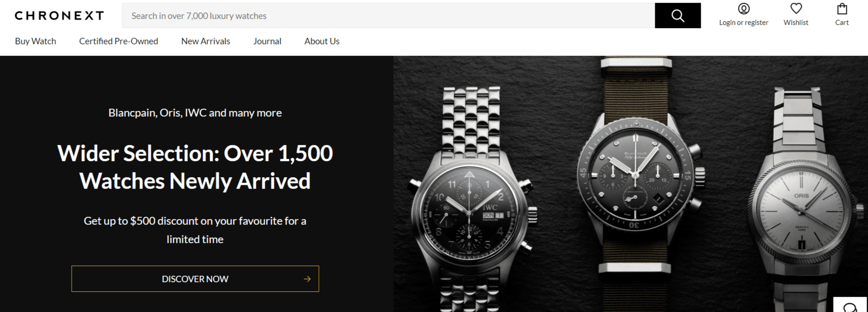Open the Cart bag icon

click(842, 8)
